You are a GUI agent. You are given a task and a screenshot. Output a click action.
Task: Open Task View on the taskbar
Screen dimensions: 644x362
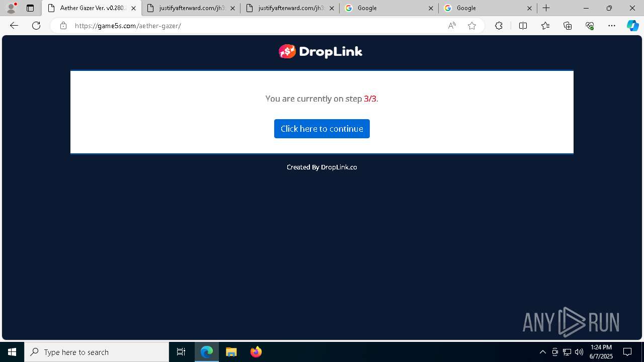(x=181, y=352)
